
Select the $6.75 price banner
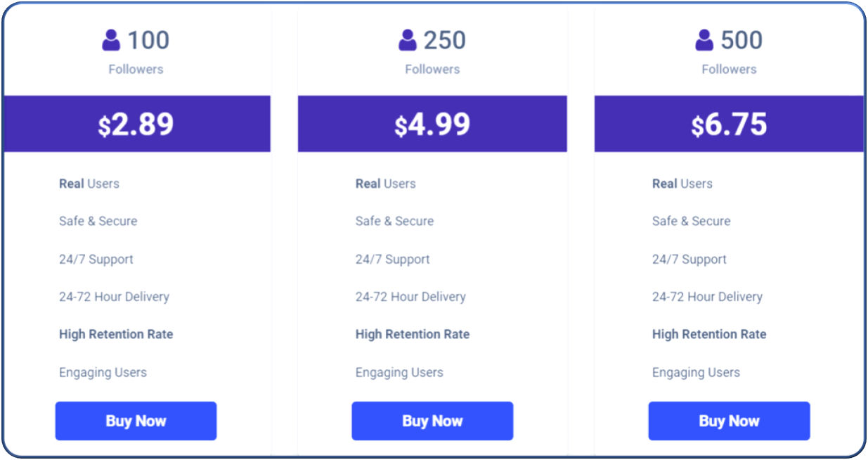729,124
